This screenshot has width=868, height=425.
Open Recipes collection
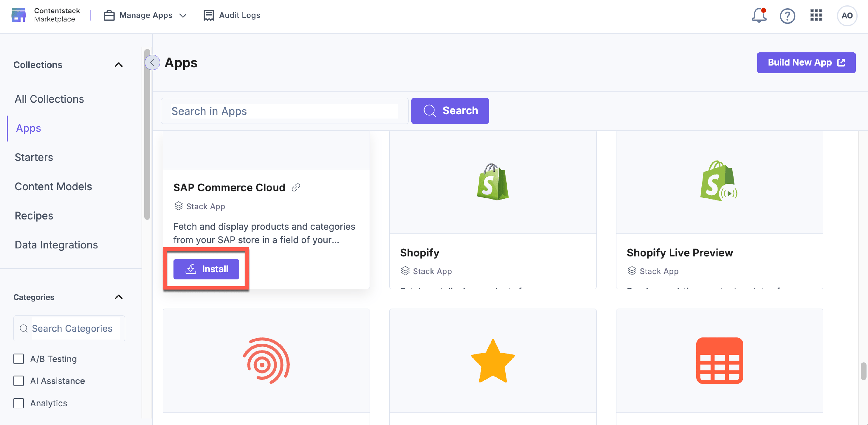pyautogui.click(x=34, y=215)
